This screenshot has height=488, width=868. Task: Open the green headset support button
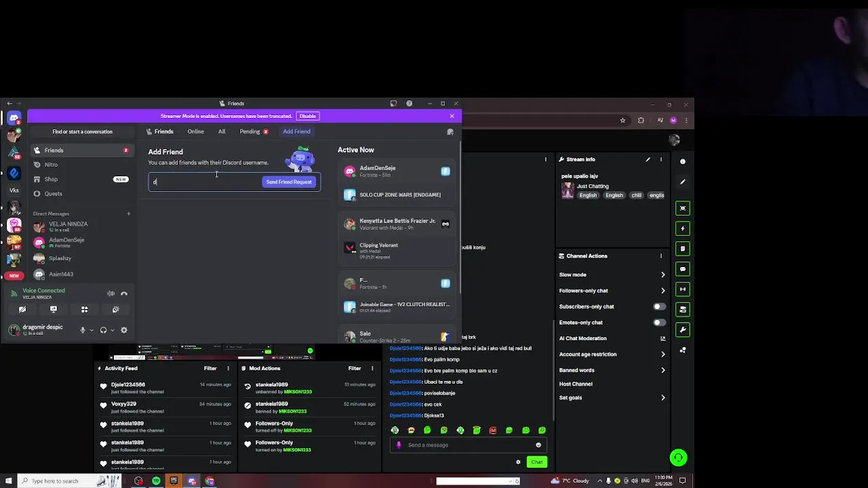click(678, 457)
